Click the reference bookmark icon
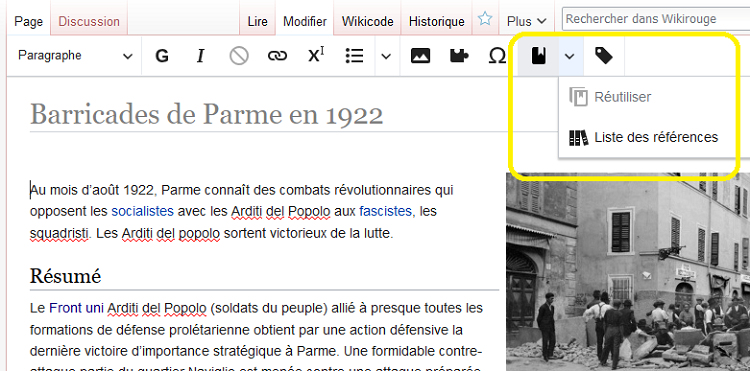Screen dimensions: 750x371 pyautogui.click(x=539, y=56)
